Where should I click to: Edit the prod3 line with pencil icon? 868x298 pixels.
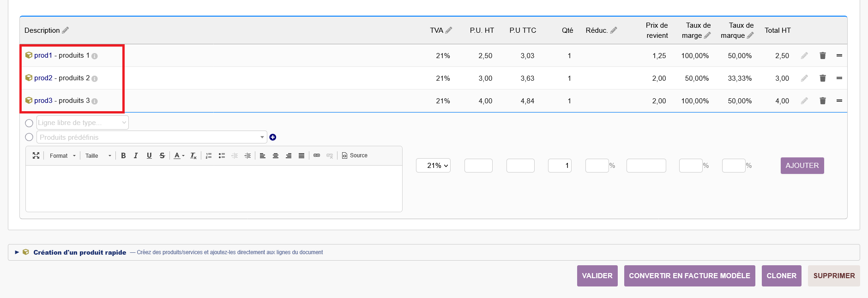(804, 101)
